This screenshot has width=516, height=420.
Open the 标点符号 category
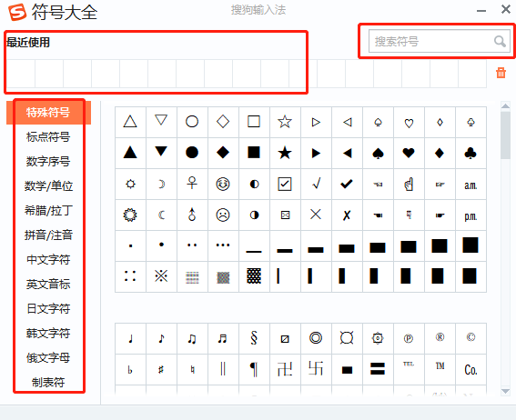pyautogui.click(x=48, y=136)
